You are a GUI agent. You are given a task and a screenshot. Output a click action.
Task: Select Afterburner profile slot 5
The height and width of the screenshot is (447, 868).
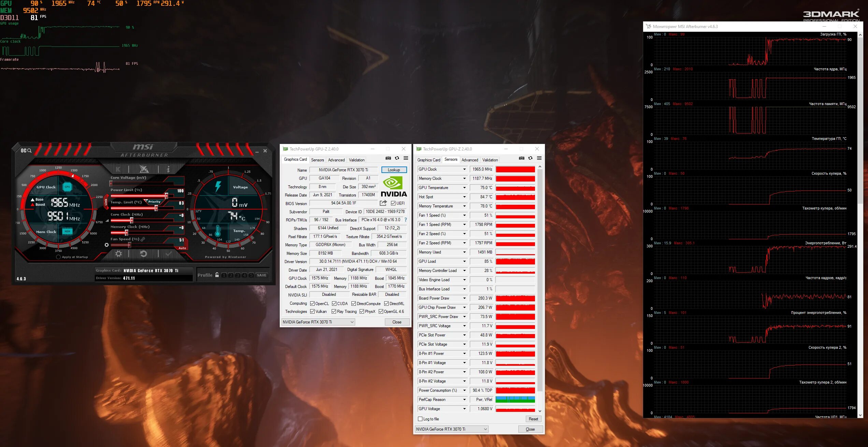(x=251, y=275)
